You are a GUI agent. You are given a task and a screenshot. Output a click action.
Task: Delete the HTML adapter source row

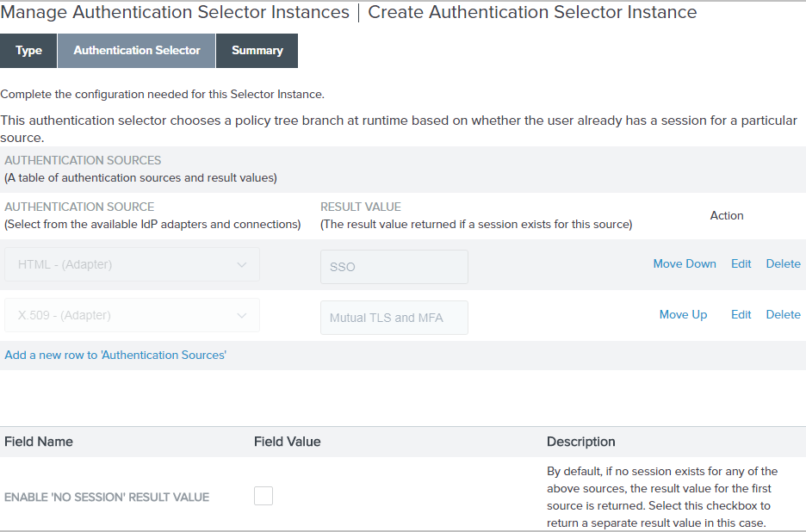(x=783, y=263)
